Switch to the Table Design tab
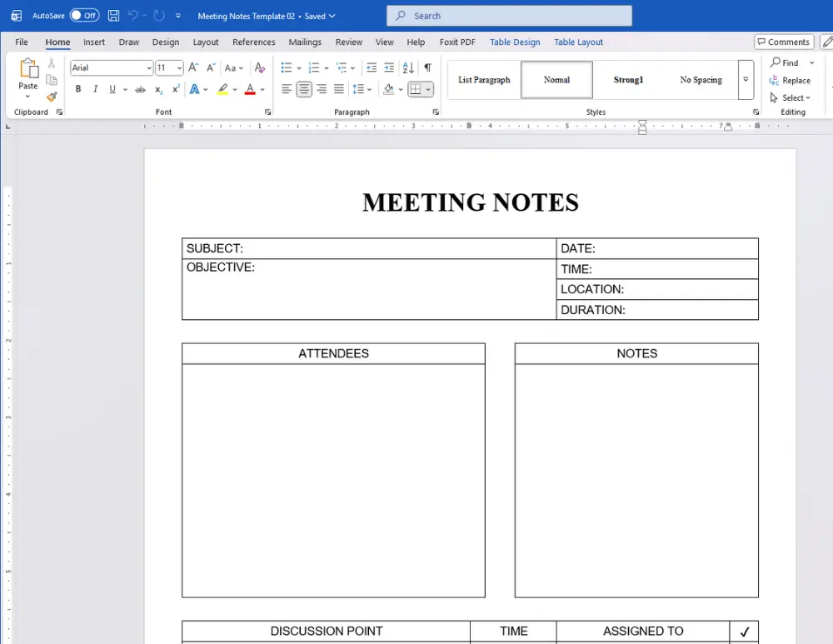Screen dimensions: 833x644 click(x=515, y=42)
